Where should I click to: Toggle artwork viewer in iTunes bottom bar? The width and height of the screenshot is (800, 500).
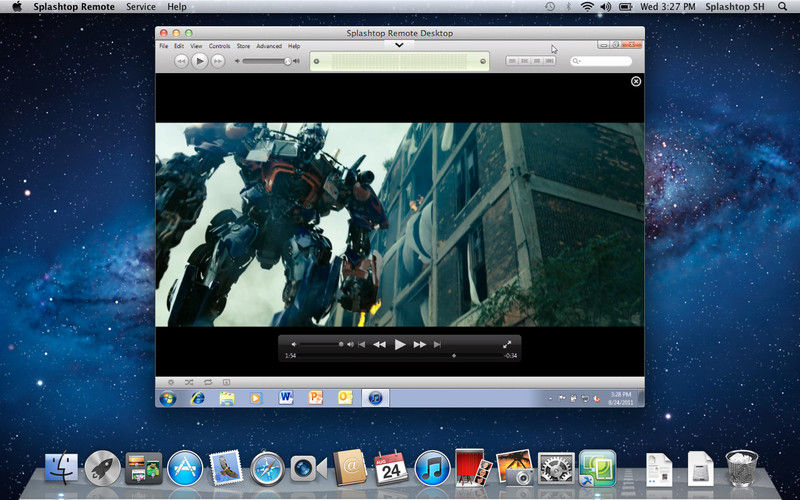tap(227, 382)
